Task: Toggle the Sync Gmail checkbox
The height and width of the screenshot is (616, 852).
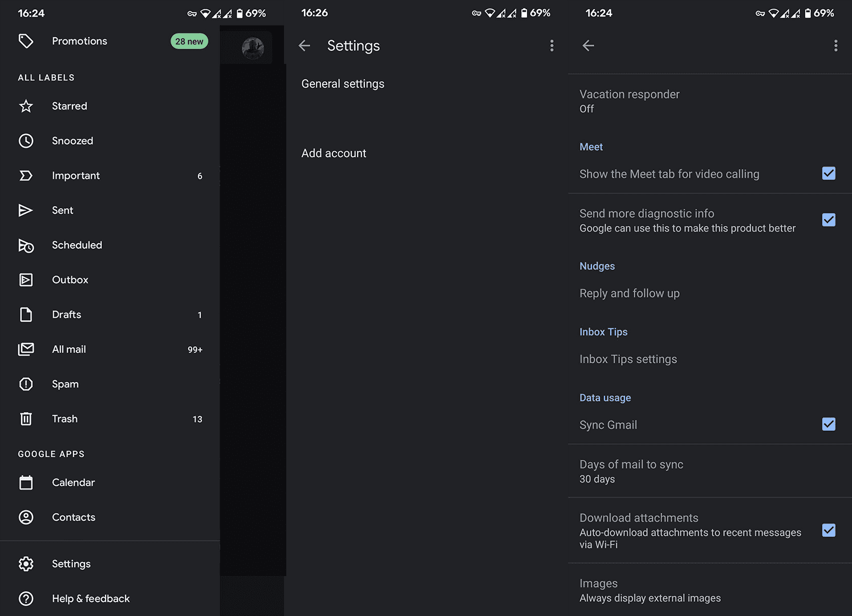Action: pos(828,424)
